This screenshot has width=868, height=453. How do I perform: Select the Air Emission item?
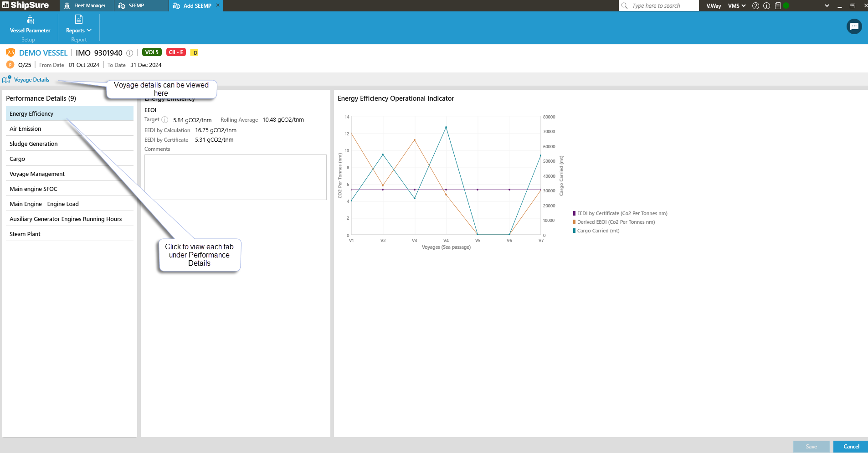click(70, 129)
